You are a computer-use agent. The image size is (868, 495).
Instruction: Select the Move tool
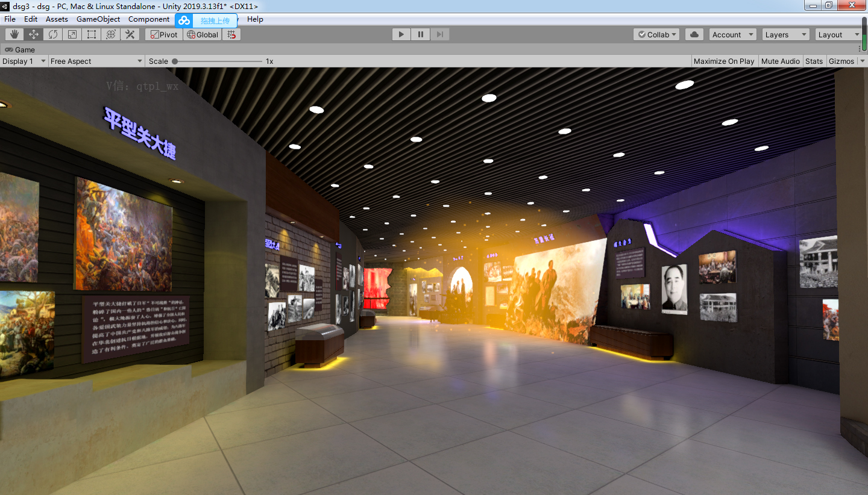34,34
